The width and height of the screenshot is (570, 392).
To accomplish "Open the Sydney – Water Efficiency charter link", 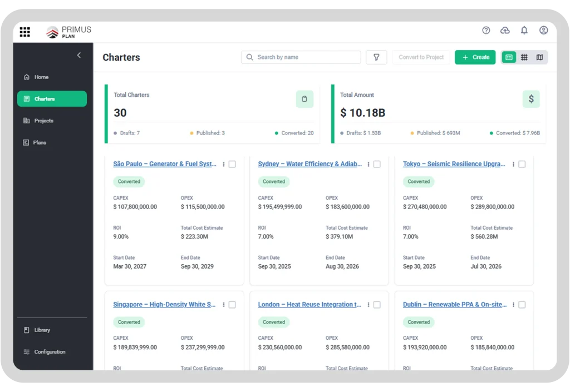I will click(309, 164).
